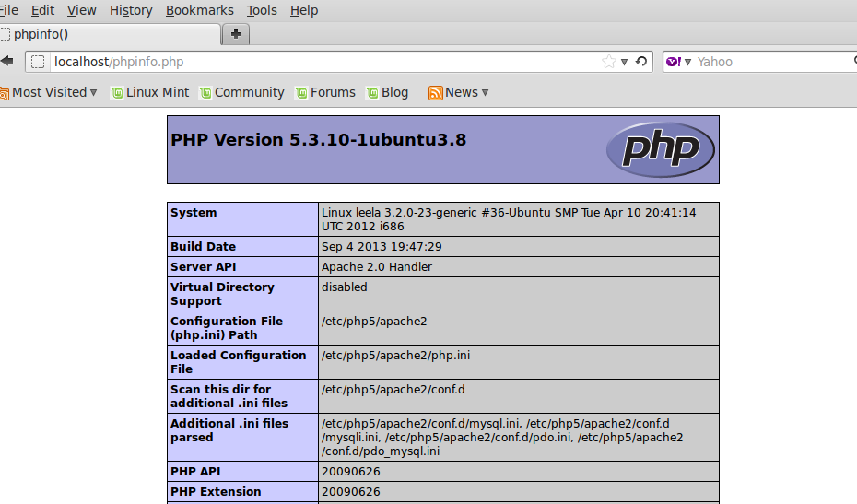Screen dimensions: 857x504
Task: Click the Scan this dir label
Action: 229,396
